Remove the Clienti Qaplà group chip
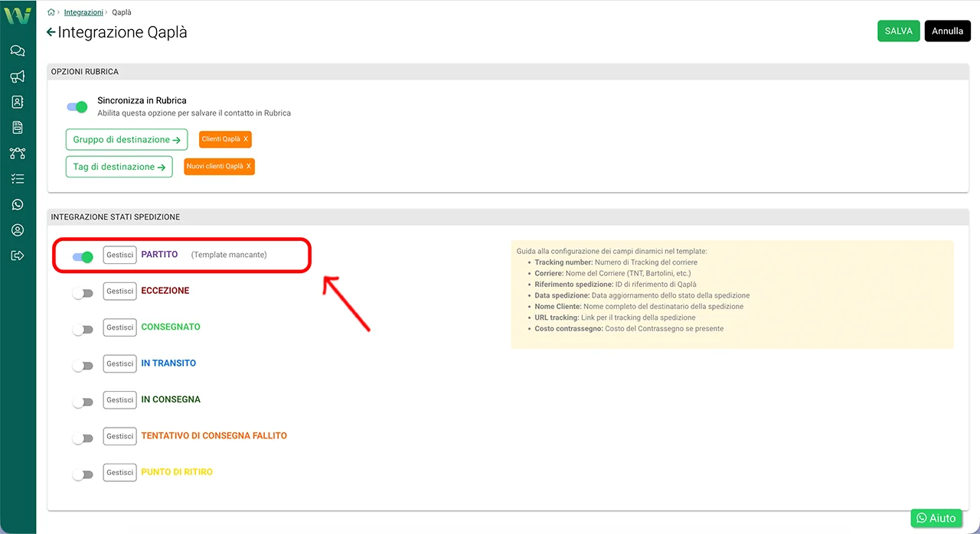The width and height of the screenshot is (980, 534). (246, 139)
